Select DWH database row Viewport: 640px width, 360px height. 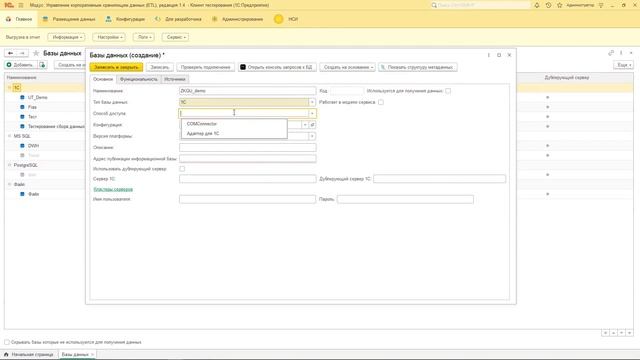[33, 146]
